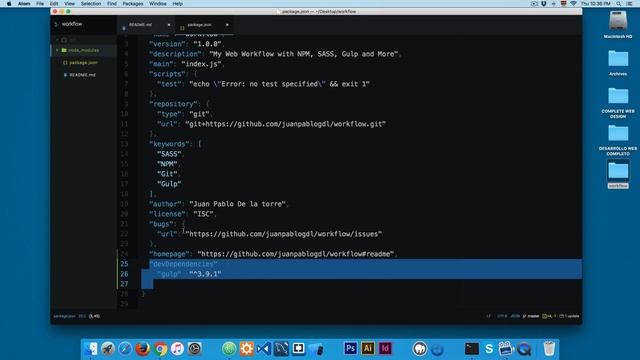This screenshot has width=640, height=360.
Task: Open Atom green icon in the Dock
Action: pyautogui.click(x=229, y=349)
